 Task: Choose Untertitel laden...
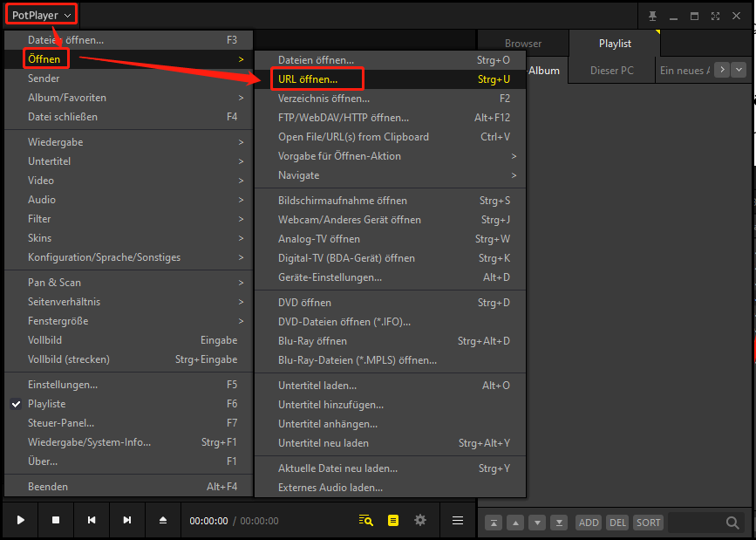click(390, 386)
